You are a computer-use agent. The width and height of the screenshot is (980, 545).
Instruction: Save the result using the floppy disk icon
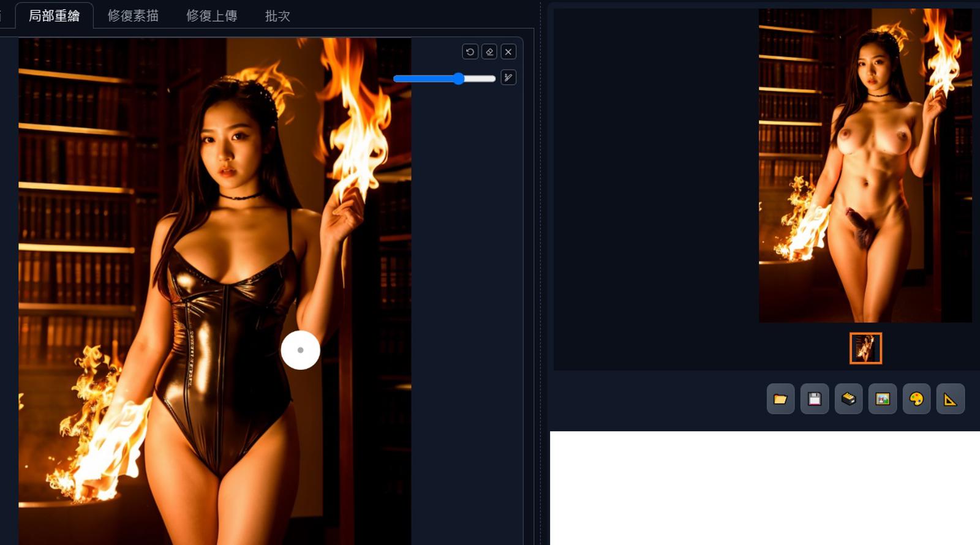tap(815, 399)
